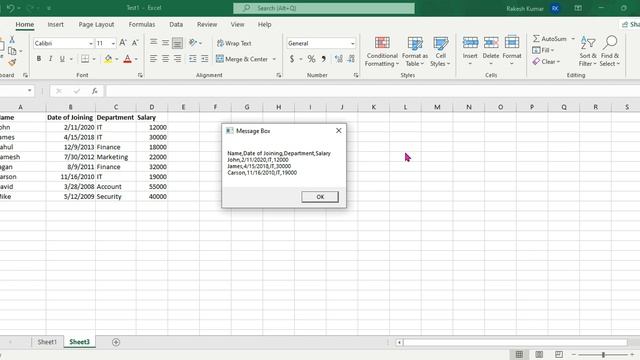Viewport: 640px width, 360px height.
Task: Middle align cell contents
Action: [165, 42]
